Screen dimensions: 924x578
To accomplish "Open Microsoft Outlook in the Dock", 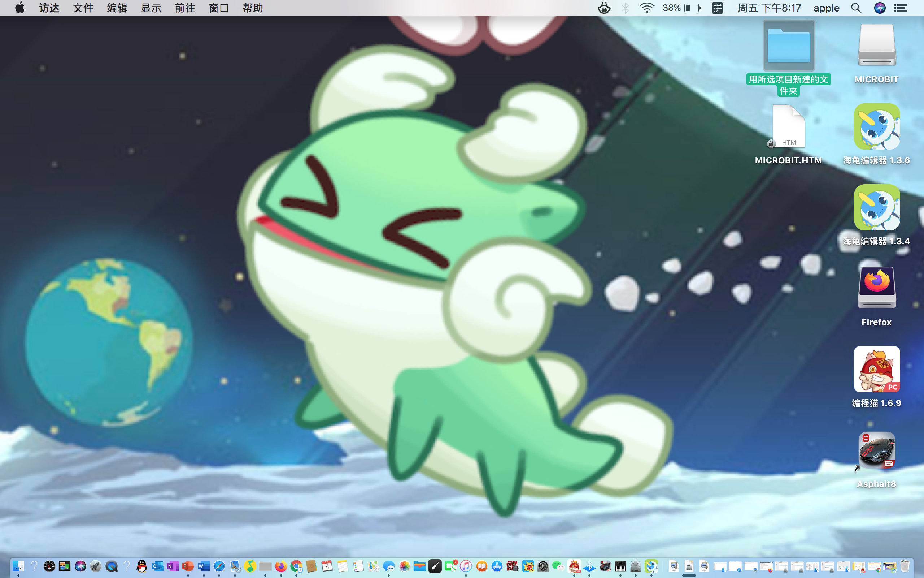I will pyautogui.click(x=157, y=566).
